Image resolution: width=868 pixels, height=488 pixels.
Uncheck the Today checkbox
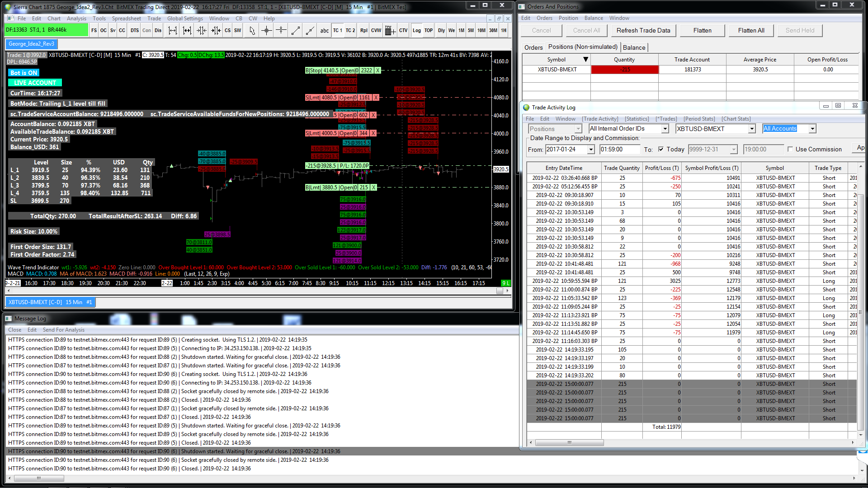[661, 149]
